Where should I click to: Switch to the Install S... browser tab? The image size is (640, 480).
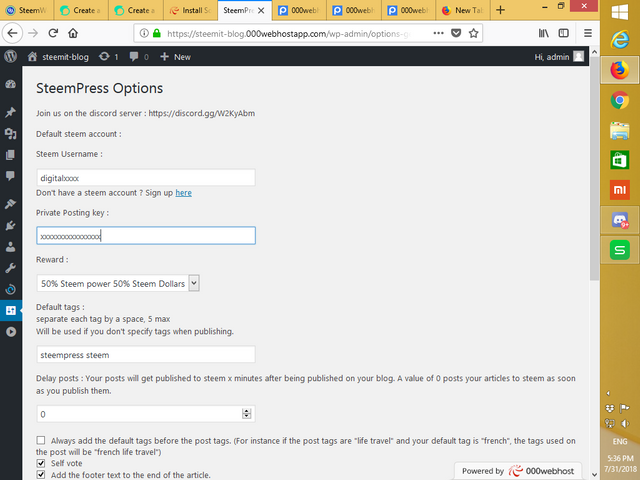(191, 11)
